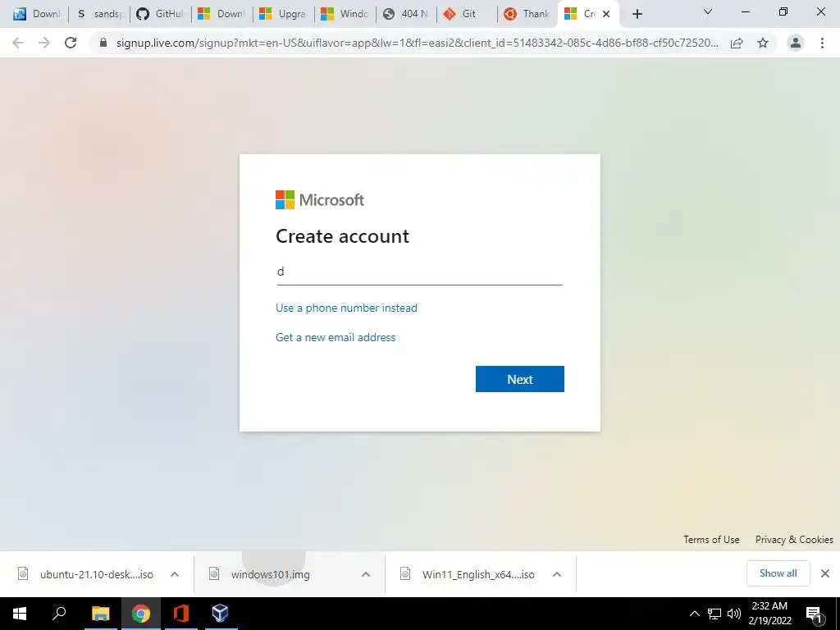
Task: View site info via the padlock icon
Action: [103, 43]
